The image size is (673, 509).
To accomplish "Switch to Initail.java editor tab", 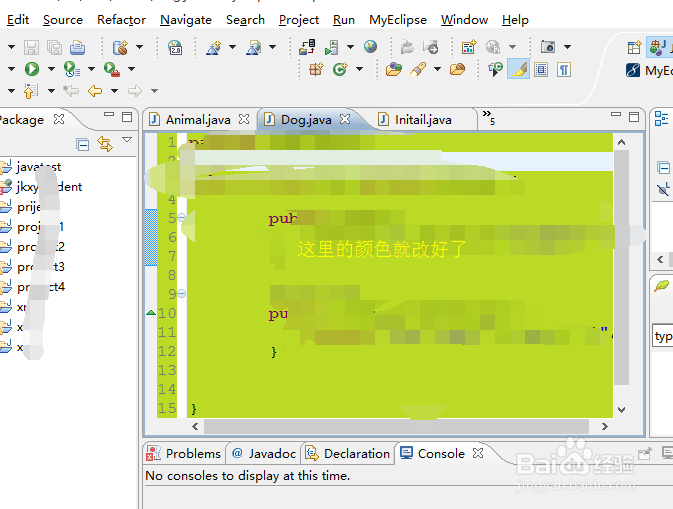I will [423, 120].
